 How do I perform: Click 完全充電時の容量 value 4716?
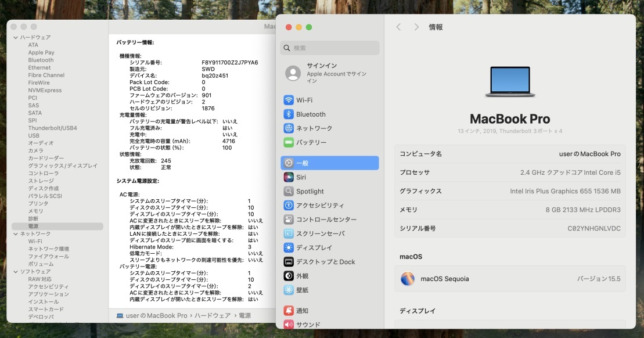point(229,141)
